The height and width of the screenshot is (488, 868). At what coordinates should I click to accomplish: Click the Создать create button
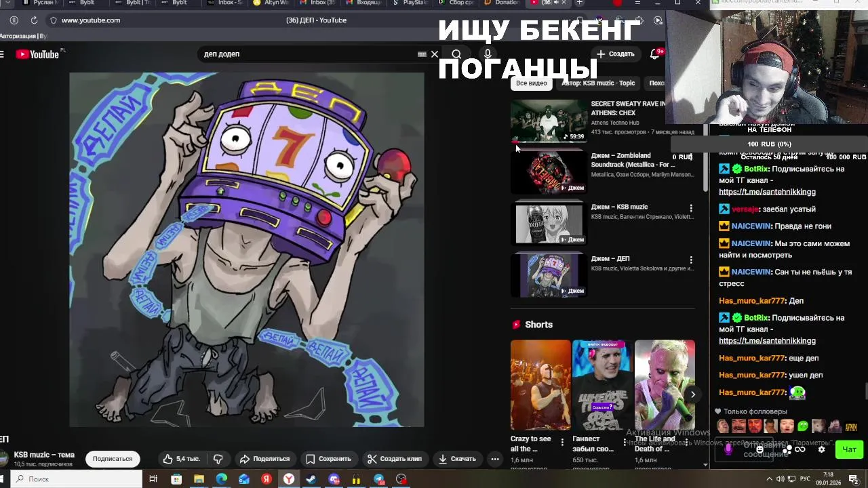click(615, 54)
